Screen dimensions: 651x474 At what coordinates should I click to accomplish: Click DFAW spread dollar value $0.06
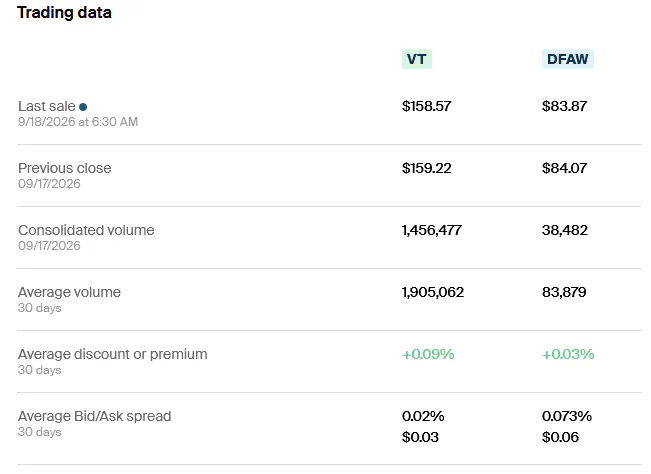(560, 437)
